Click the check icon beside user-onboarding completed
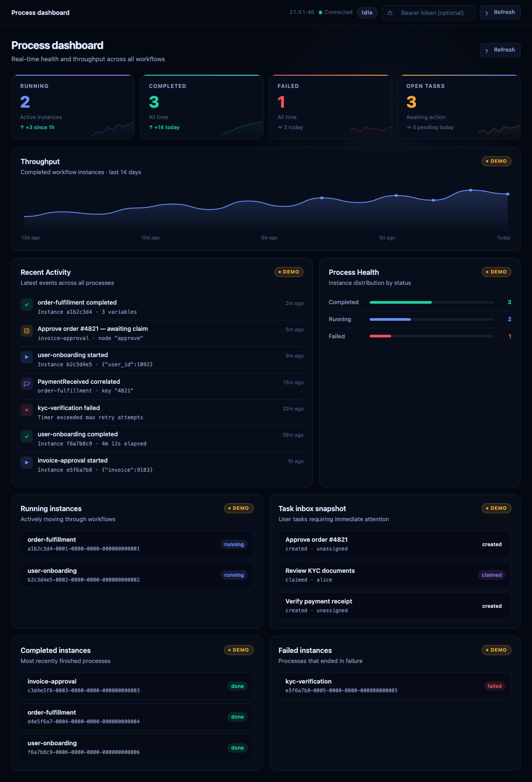This screenshot has height=782, width=532. 27,436
